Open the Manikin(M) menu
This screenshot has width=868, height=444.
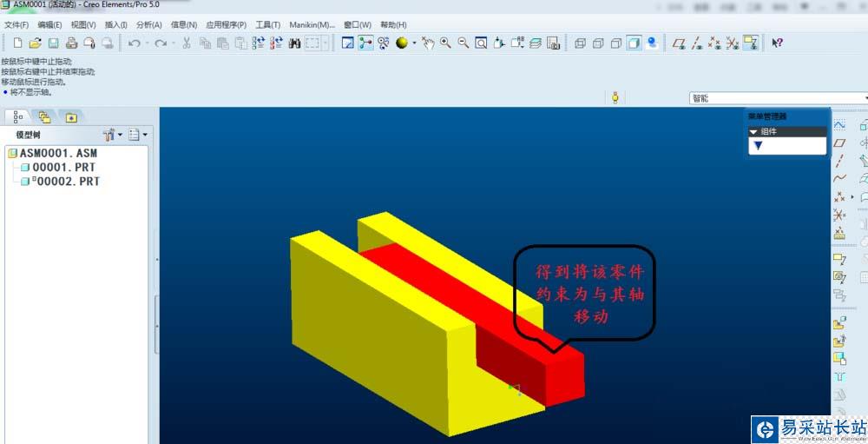312,25
